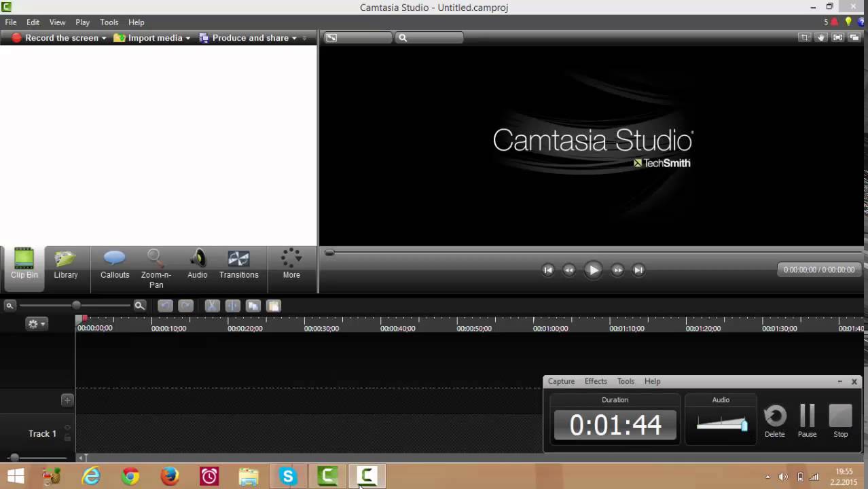Image resolution: width=868 pixels, height=489 pixels.
Task: Click the Split timeline button
Action: (x=232, y=306)
